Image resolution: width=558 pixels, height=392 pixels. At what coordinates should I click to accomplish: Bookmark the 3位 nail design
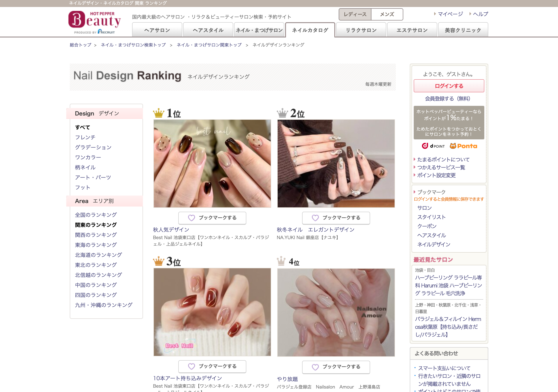pyautogui.click(x=212, y=366)
